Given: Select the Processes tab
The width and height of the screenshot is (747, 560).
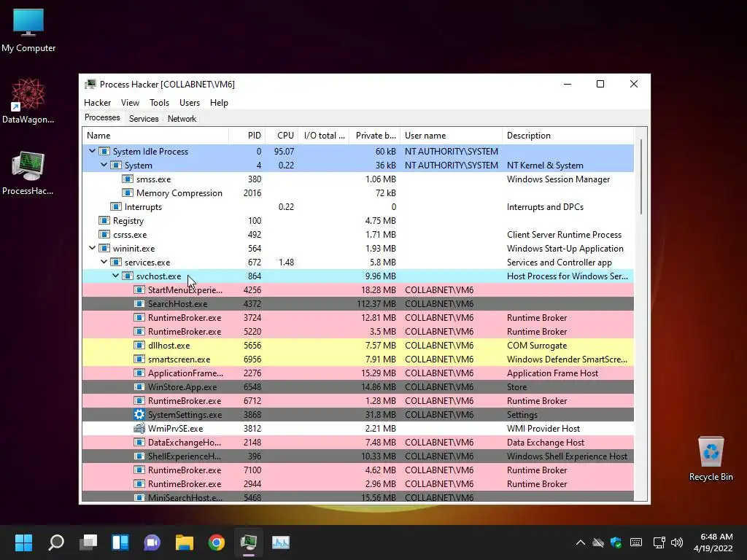Looking at the screenshot, I should pyautogui.click(x=102, y=117).
